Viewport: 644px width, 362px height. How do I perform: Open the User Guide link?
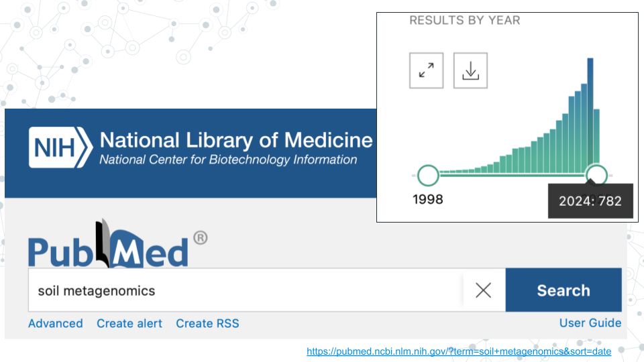click(x=590, y=323)
